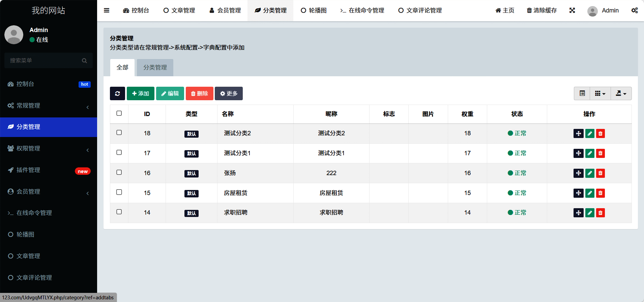
Task: Toggle the sidebar hamburger menu icon
Action: pos(107,10)
